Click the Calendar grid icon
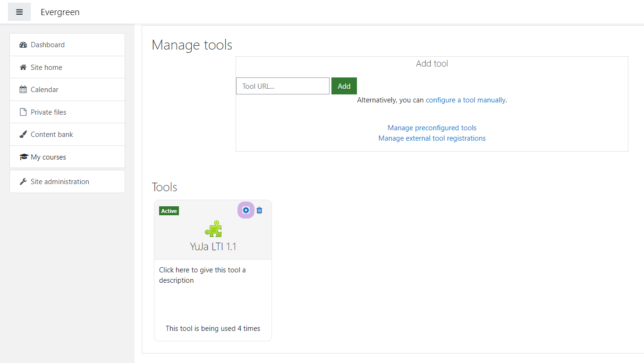The height and width of the screenshot is (363, 644). 23,89
